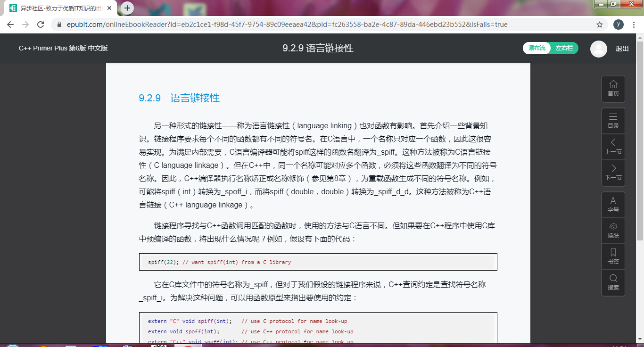Bookmark the page with the star icon
This screenshot has height=347, width=644.
pos(599,24)
